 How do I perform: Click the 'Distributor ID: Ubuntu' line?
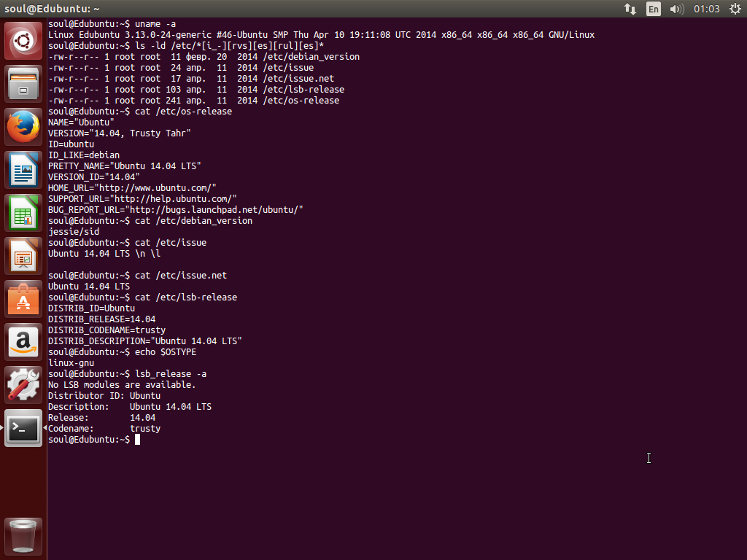pyautogui.click(x=104, y=396)
